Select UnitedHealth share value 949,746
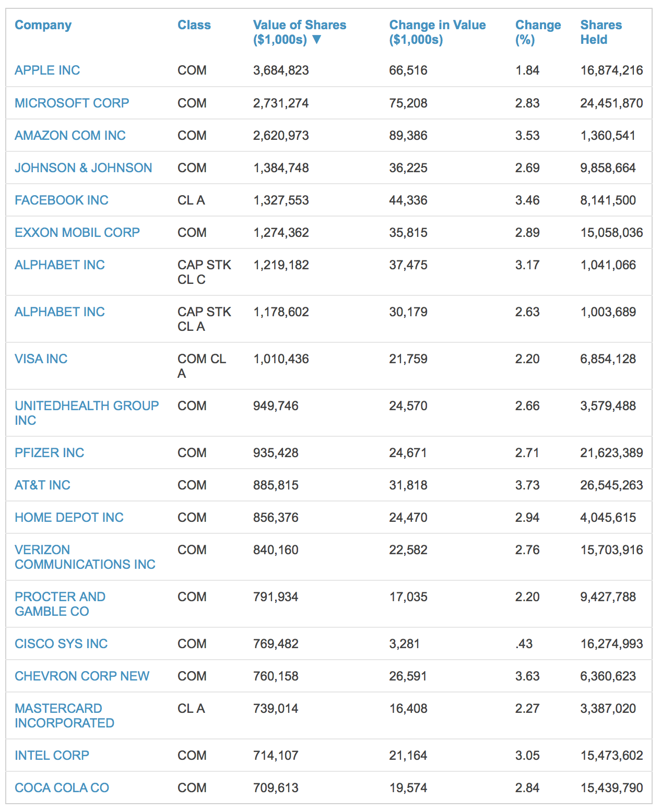The height and width of the screenshot is (812, 661). coord(276,406)
